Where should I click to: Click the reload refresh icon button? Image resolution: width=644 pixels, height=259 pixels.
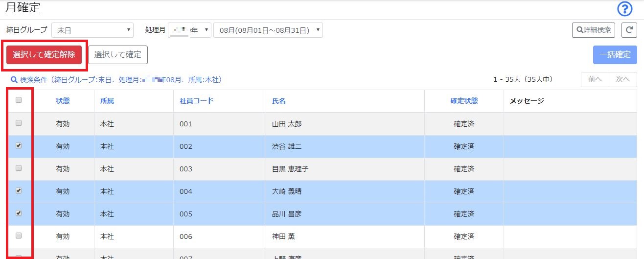coord(629,30)
